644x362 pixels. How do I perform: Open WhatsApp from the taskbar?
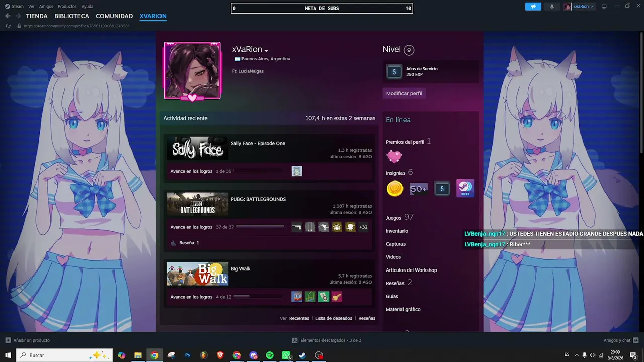tap(286, 355)
